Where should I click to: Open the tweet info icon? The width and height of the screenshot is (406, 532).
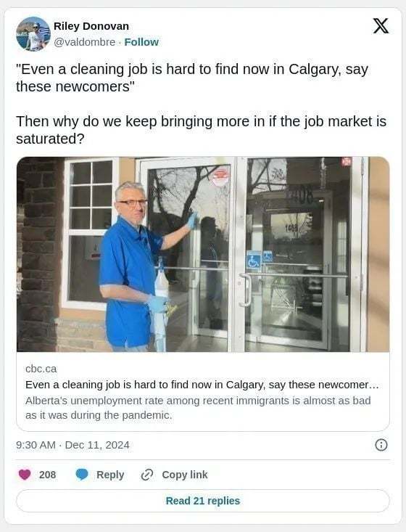tap(381, 445)
